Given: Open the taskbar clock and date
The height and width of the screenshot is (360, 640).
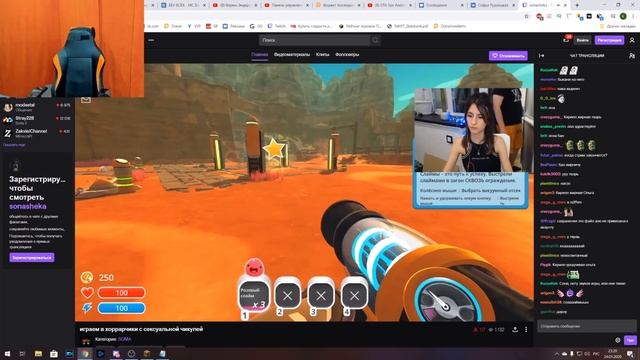Looking at the screenshot, I should [613, 353].
